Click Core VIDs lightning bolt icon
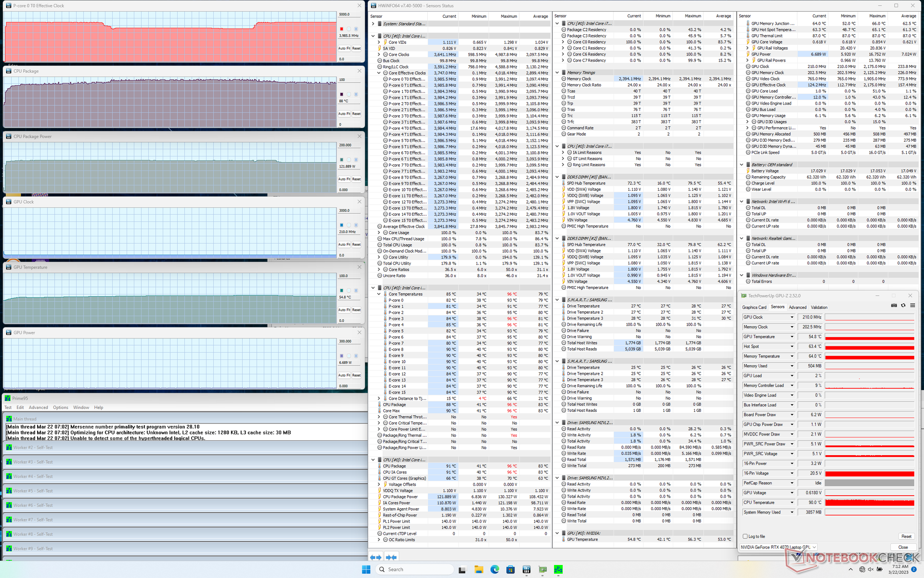This screenshot has height=578, width=924. point(385,42)
